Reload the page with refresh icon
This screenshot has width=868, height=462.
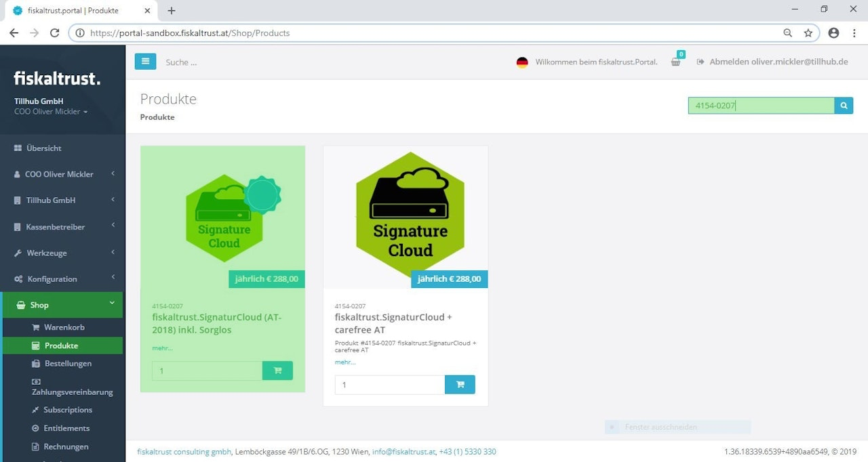54,33
